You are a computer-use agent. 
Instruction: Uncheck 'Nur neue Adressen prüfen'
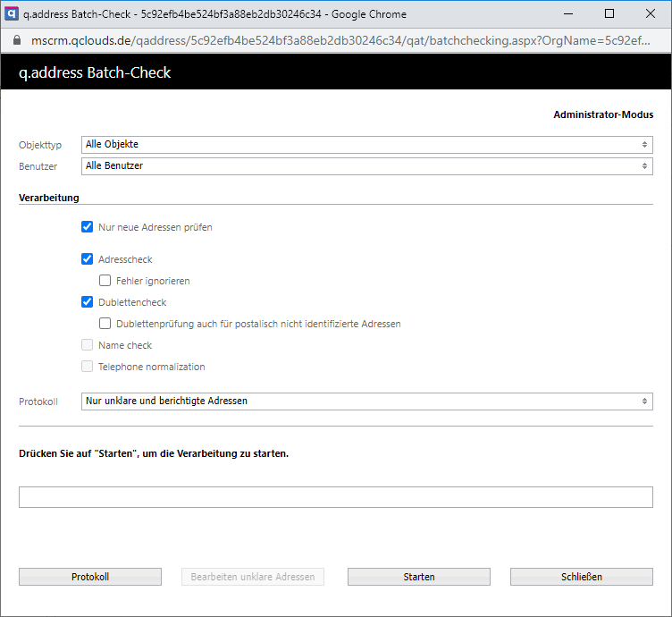88,227
